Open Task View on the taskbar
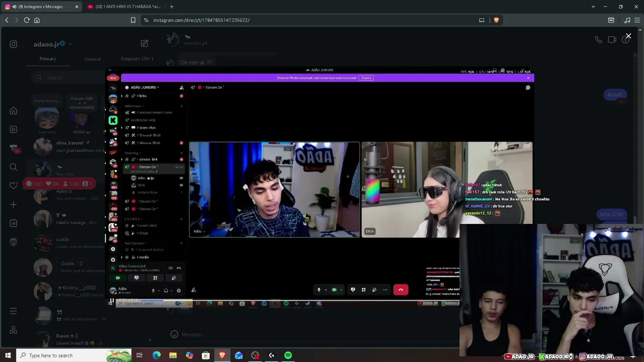 pyautogui.click(x=139, y=355)
